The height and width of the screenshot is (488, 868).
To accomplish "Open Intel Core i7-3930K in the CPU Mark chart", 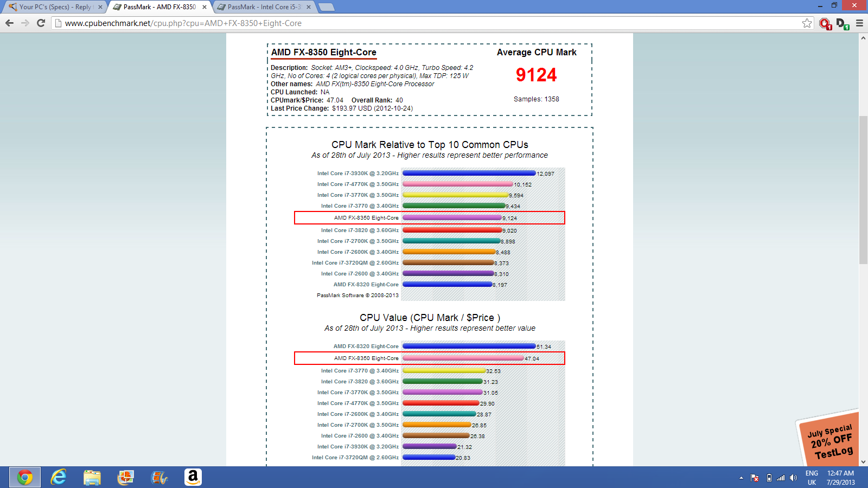I will (358, 174).
